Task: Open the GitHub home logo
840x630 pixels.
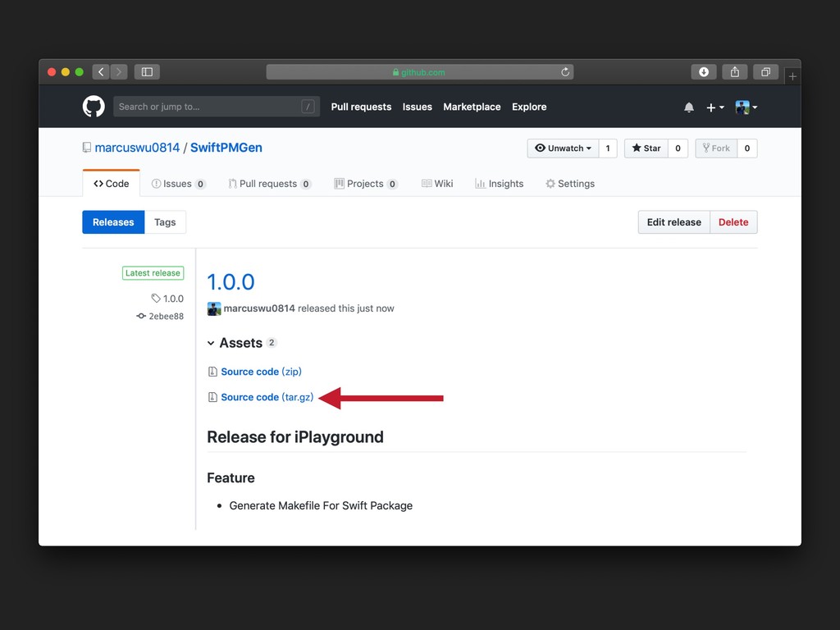Action: click(94, 107)
